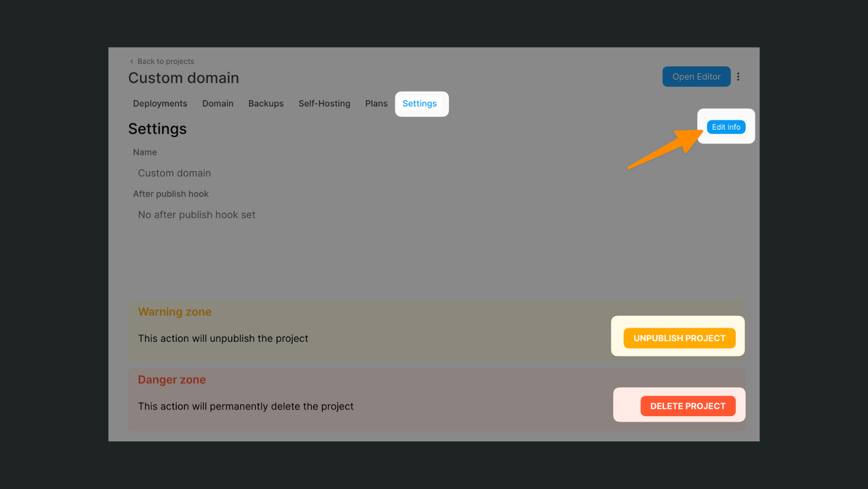Open the editor via Open Editor button
868x489 pixels.
pyautogui.click(x=696, y=76)
